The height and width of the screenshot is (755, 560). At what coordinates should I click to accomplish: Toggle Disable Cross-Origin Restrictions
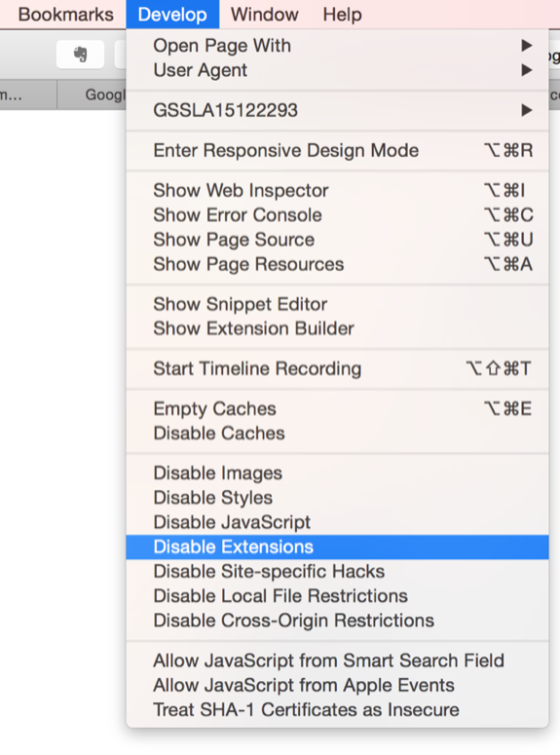pyautogui.click(x=337, y=621)
